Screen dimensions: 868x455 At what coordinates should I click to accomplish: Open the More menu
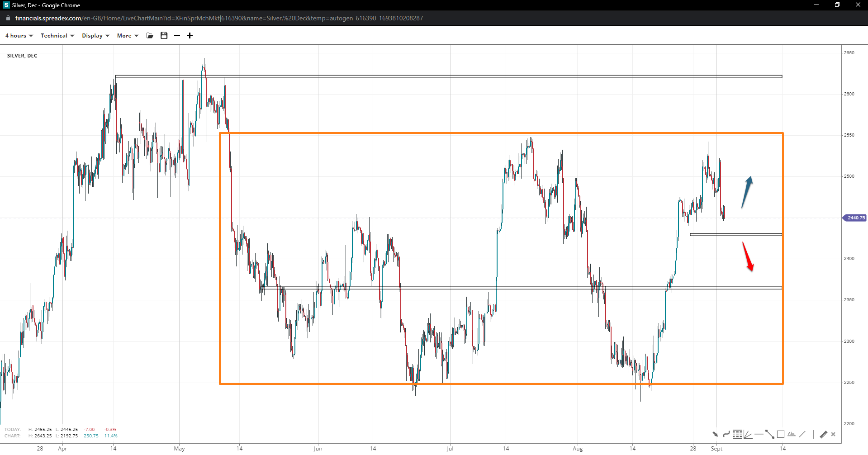pyautogui.click(x=128, y=36)
